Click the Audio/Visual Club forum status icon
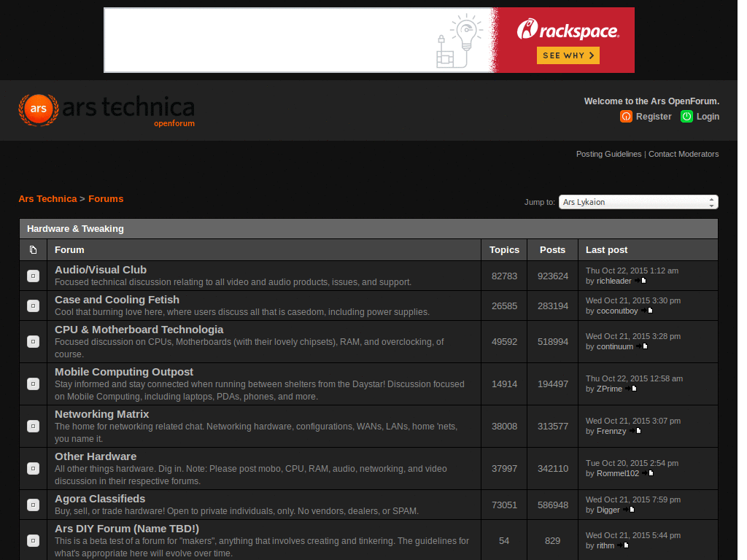 pyautogui.click(x=33, y=276)
